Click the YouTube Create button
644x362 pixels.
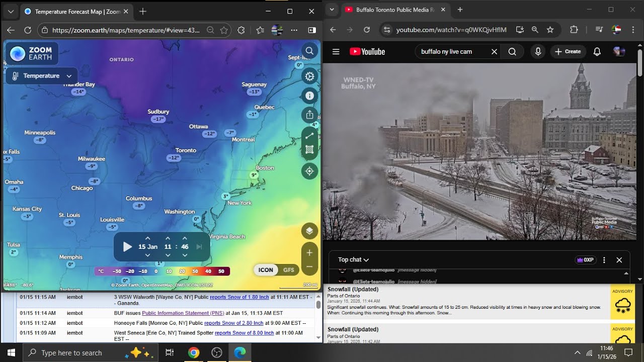click(568, 51)
